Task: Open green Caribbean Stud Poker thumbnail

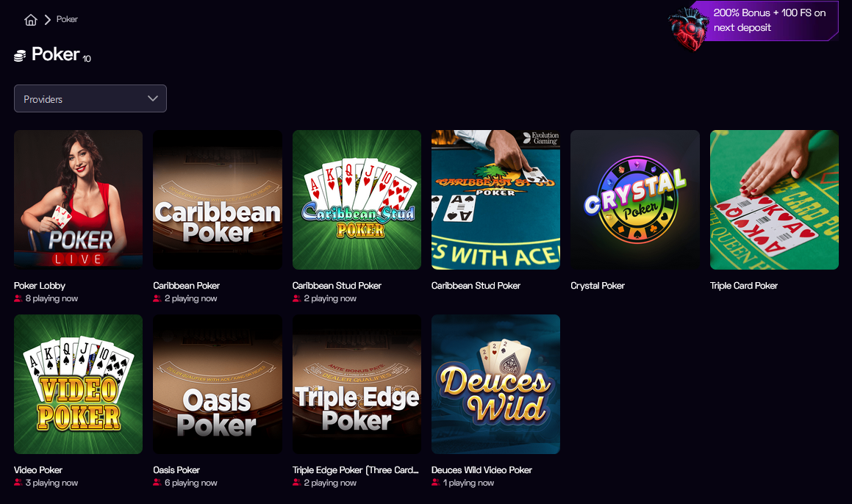Action: (x=357, y=199)
